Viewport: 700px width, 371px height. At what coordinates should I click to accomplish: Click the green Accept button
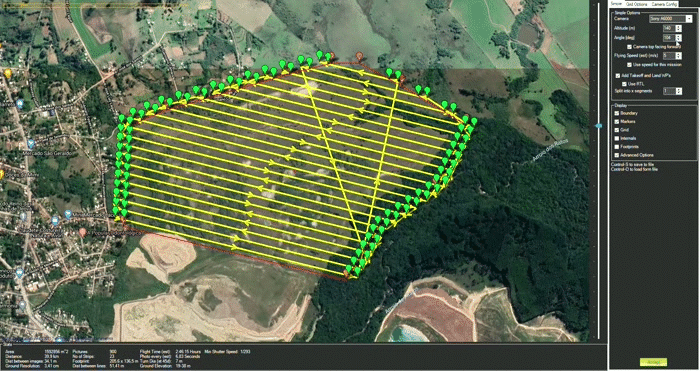pyautogui.click(x=653, y=362)
